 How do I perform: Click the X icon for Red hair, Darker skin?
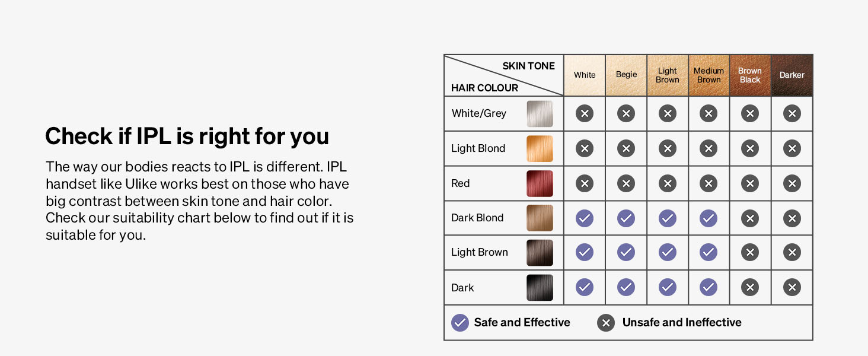pos(792,183)
